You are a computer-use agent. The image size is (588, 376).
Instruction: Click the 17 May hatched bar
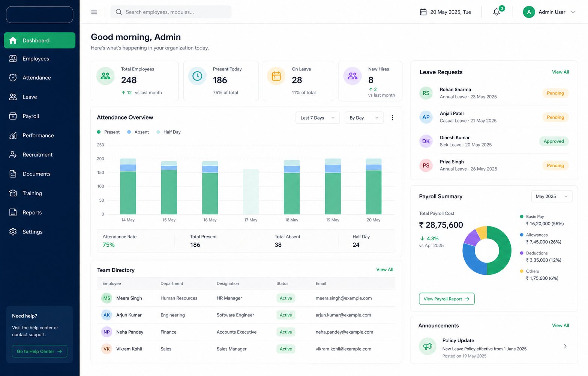point(251,192)
